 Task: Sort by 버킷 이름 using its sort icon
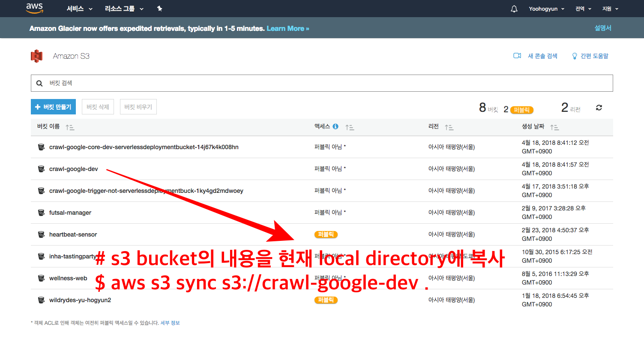coord(70,127)
